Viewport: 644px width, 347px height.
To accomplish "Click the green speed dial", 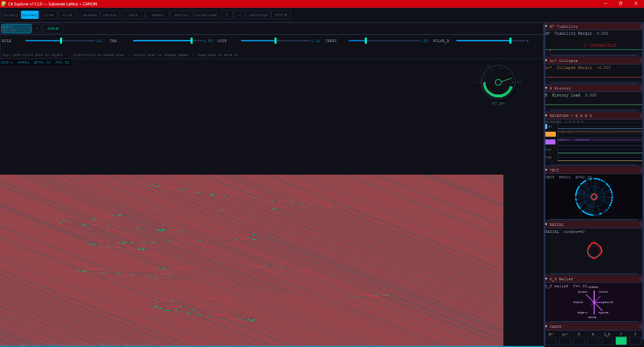I will (498, 82).
